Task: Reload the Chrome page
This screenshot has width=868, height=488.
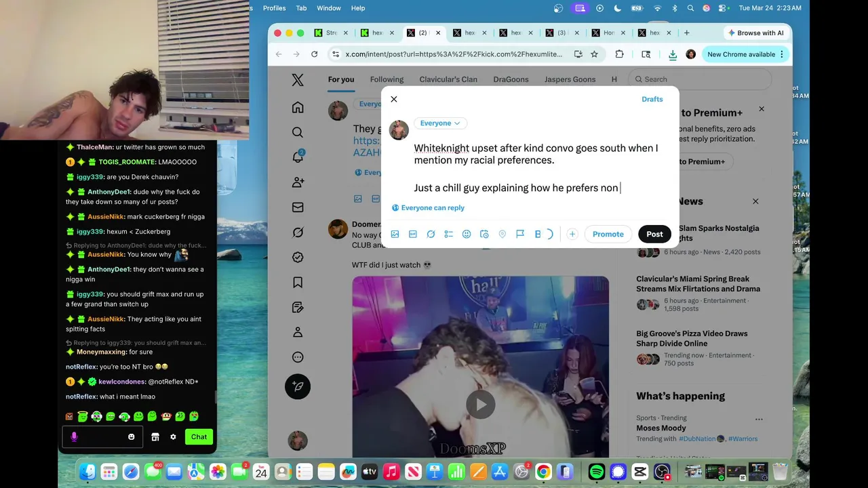Action: pos(314,54)
